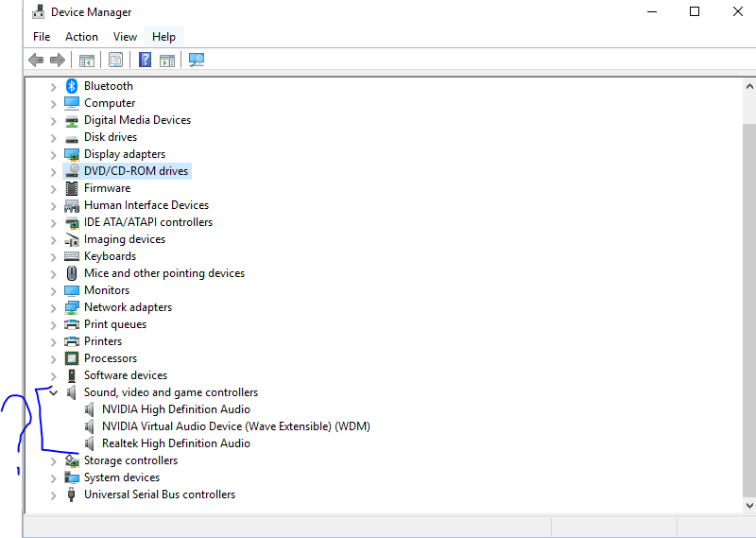Expand the Storage controllers category

coord(54,461)
